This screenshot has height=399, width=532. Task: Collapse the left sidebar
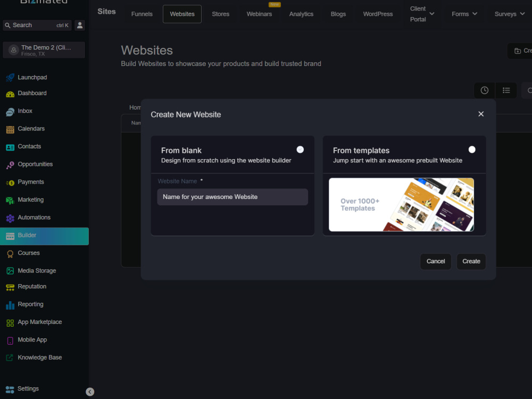click(89, 392)
